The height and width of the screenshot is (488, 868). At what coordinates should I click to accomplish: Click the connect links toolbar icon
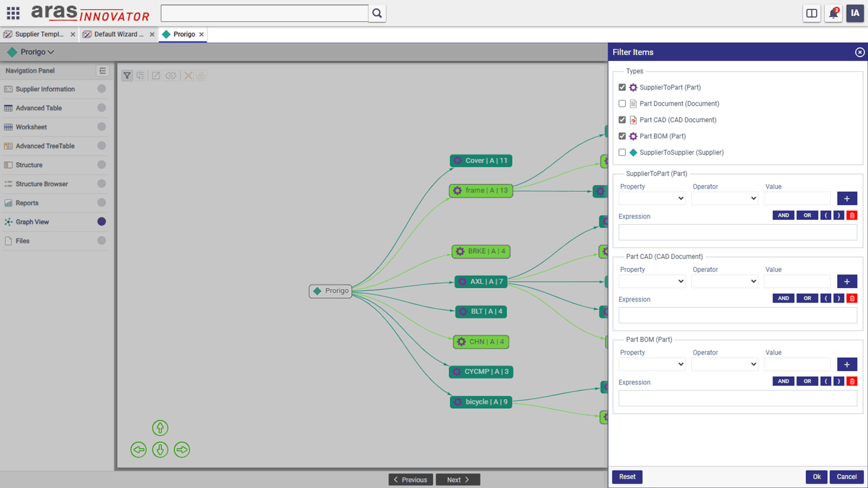[171, 75]
